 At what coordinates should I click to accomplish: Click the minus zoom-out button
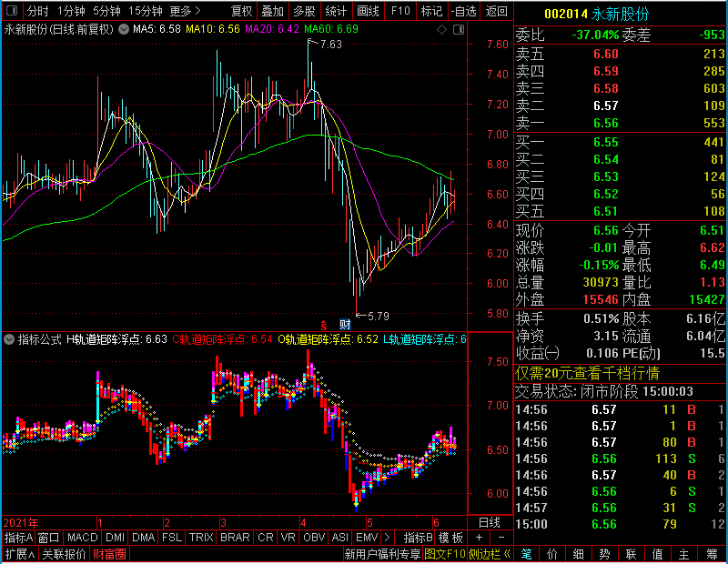pyautogui.click(x=501, y=538)
